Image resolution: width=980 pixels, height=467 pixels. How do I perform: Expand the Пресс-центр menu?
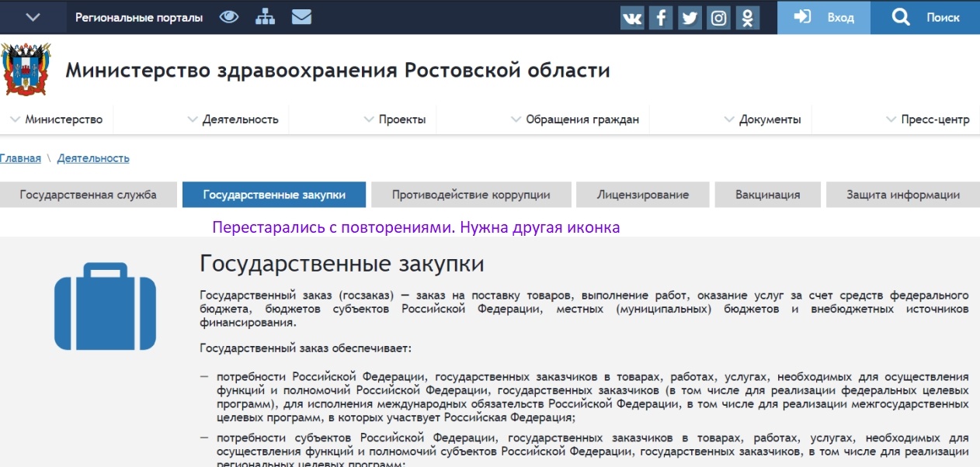[928, 119]
